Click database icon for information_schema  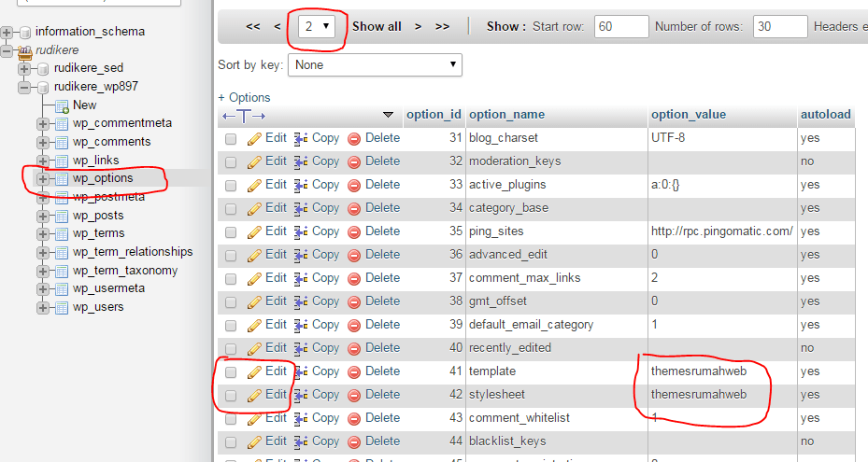[25, 32]
